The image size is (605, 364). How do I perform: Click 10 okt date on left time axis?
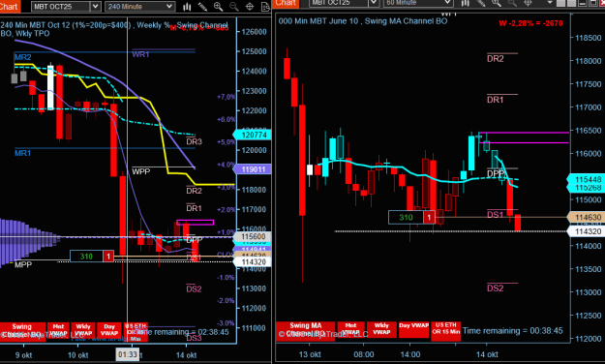(78, 355)
